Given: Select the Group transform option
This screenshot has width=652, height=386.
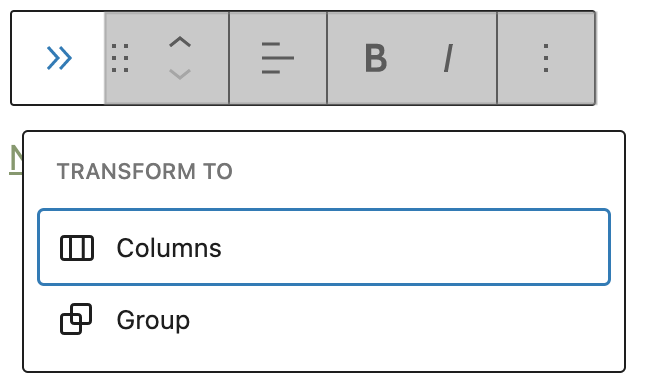Looking at the screenshot, I should (324, 319).
